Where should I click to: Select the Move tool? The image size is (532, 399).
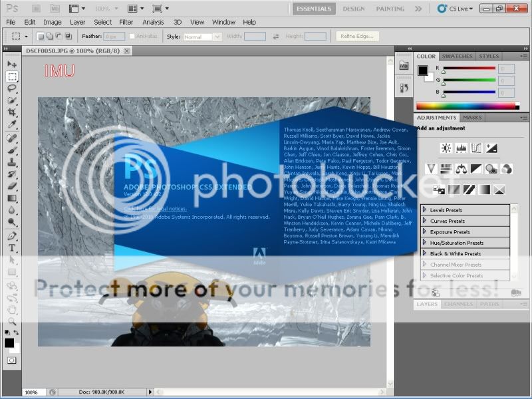(x=12, y=65)
